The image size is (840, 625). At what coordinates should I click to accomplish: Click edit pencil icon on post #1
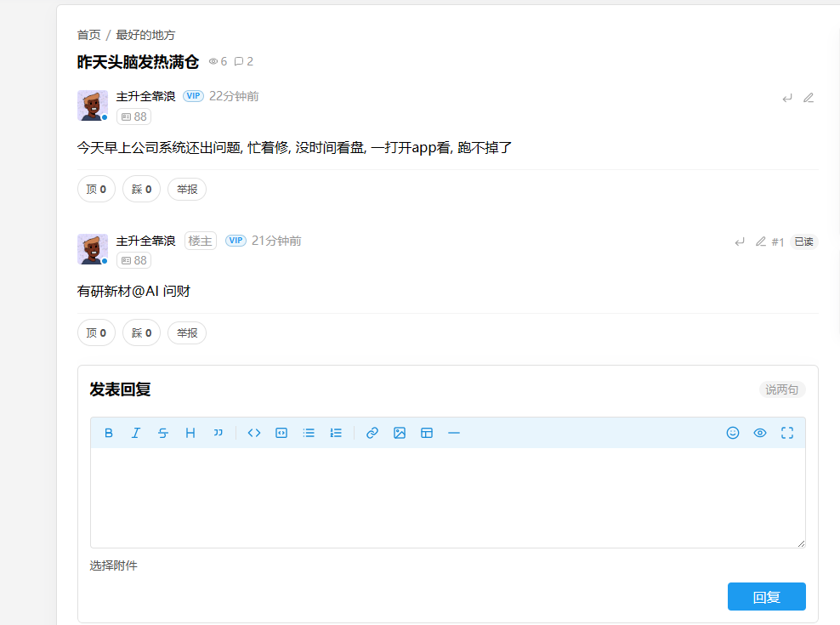(x=761, y=241)
